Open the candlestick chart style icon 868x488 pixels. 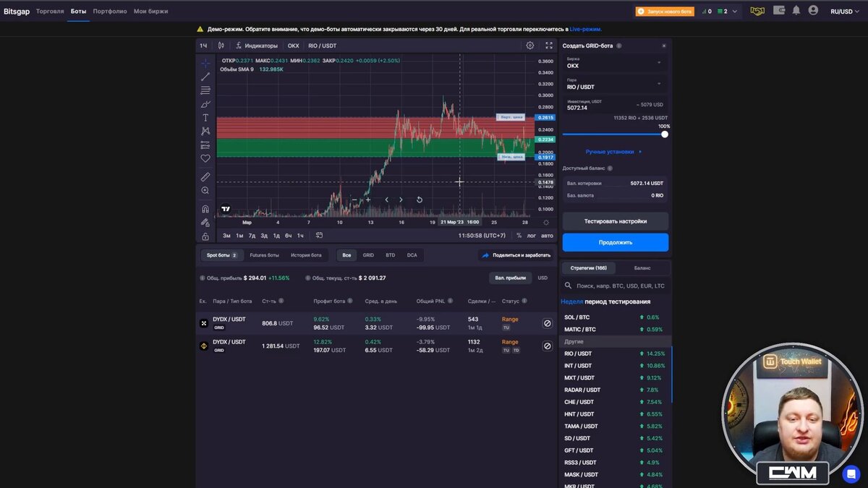click(221, 46)
